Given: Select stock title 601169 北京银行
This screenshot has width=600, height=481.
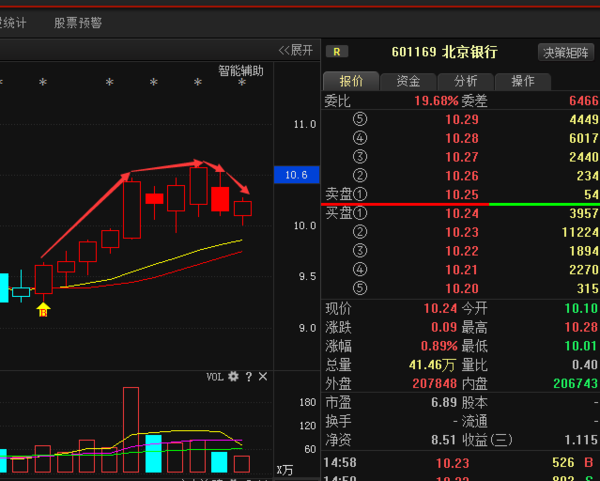Looking at the screenshot, I should tap(444, 52).
